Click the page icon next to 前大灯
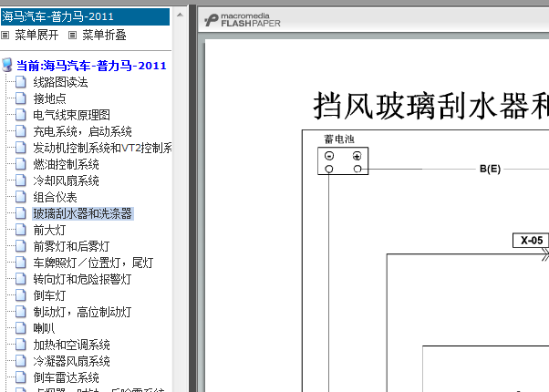 [x=21, y=230]
